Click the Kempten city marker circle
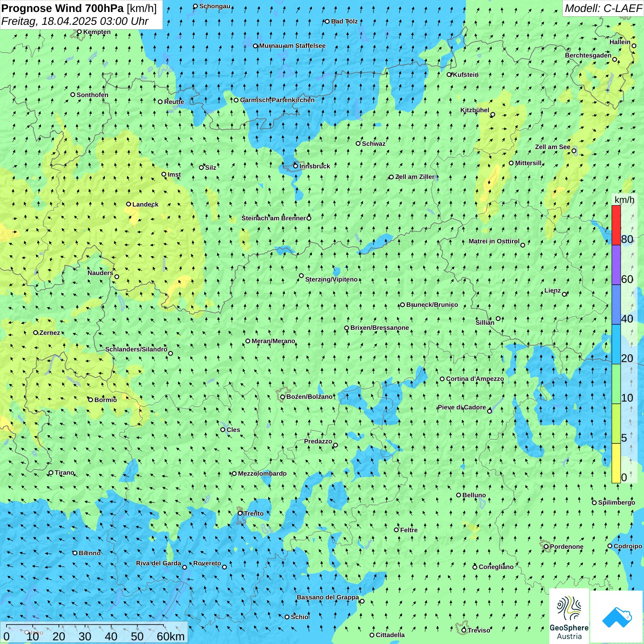644x644 pixels. [x=79, y=32]
